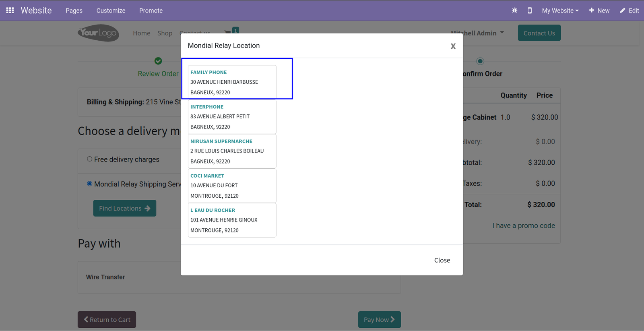The image size is (644, 331).
Task: Expand the My Website dropdown
Action: tap(560, 10)
